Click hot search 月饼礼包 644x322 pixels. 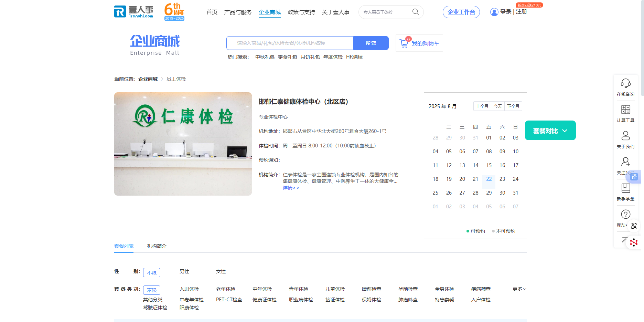310,57
